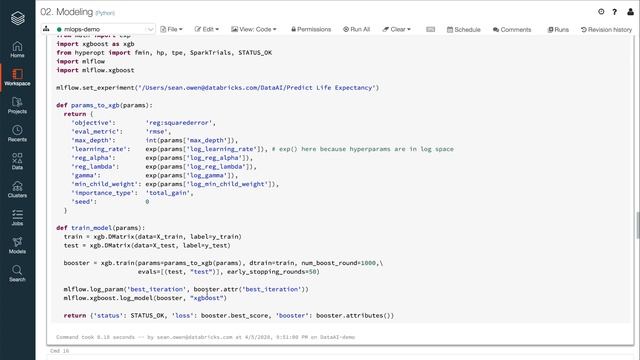Click the 'Cmd 16' cell label

point(60,351)
